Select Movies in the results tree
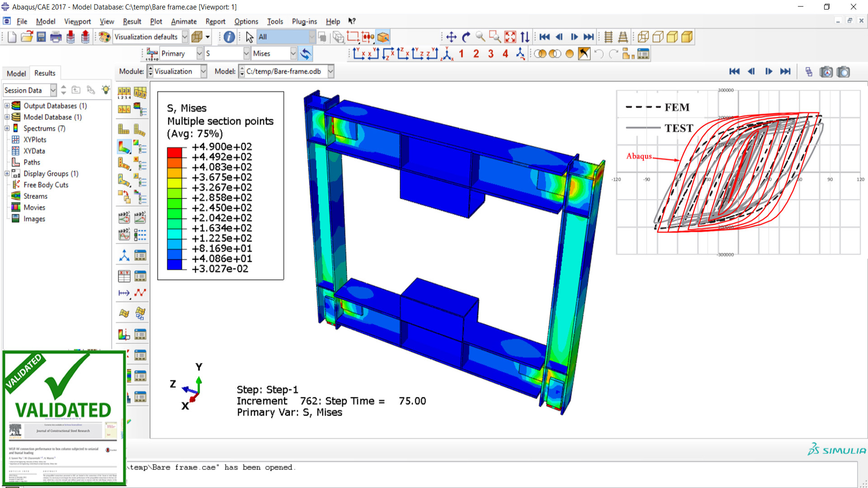This screenshot has width=868, height=488. coord(34,207)
